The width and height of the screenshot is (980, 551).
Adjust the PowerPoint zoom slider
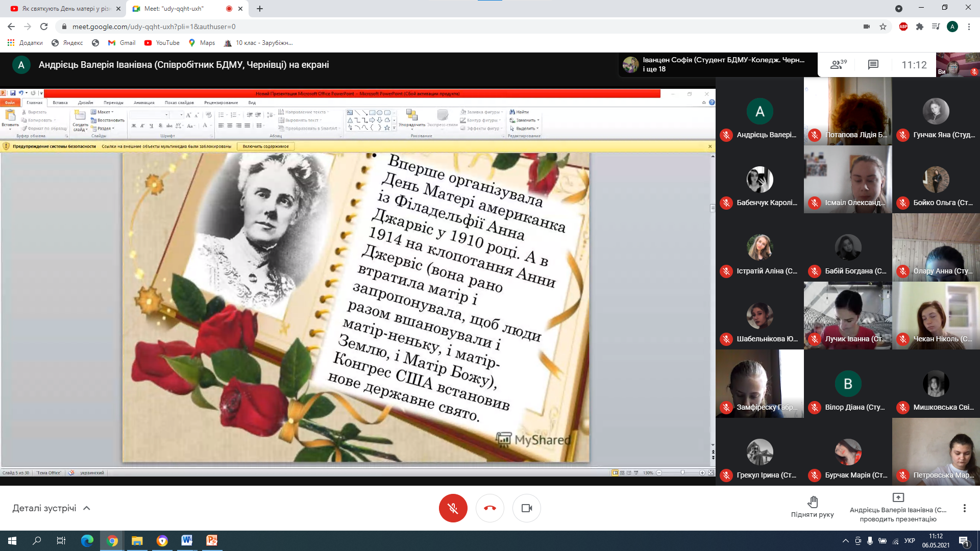(x=682, y=473)
